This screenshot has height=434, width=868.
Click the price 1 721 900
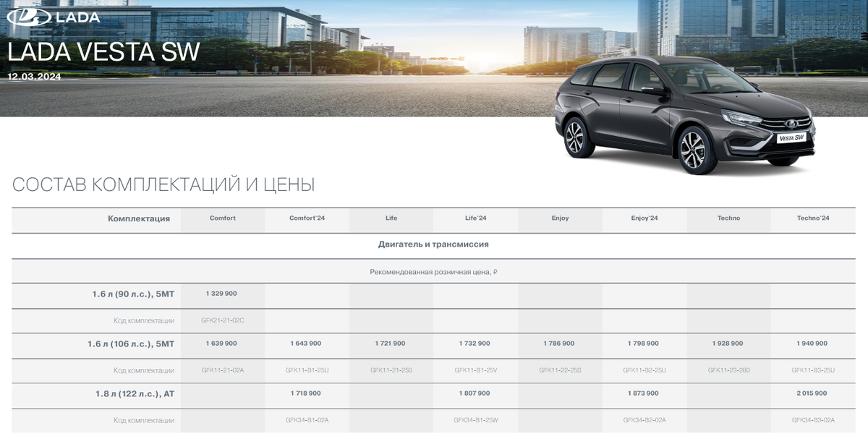coord(390,344)
